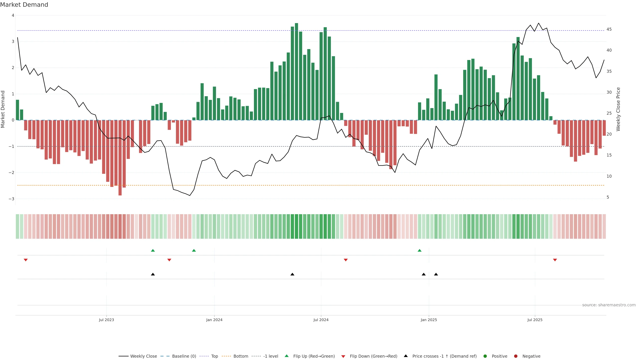Click the leftmost red Flip Down marker

pos(25,260)
